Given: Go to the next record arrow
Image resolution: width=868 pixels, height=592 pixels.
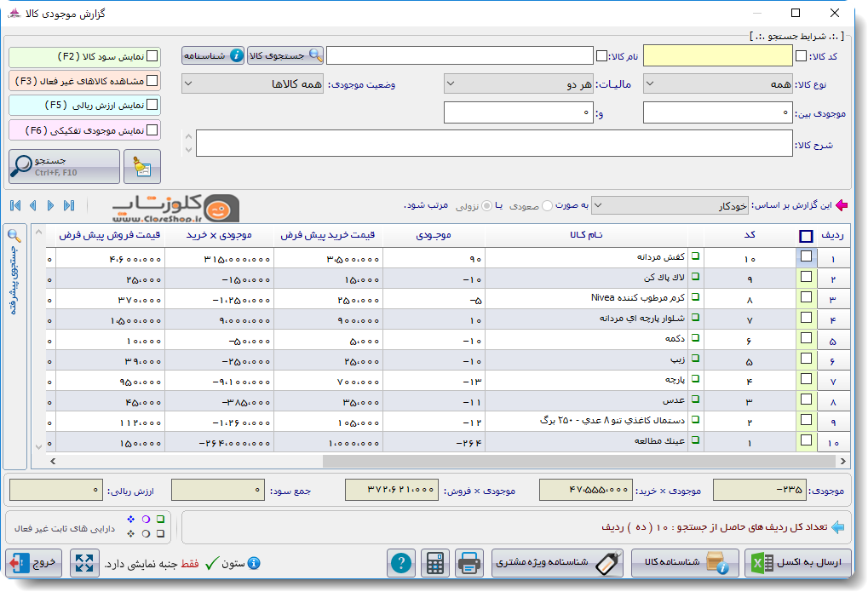Looking at the screenshot, I should (50, 205).
